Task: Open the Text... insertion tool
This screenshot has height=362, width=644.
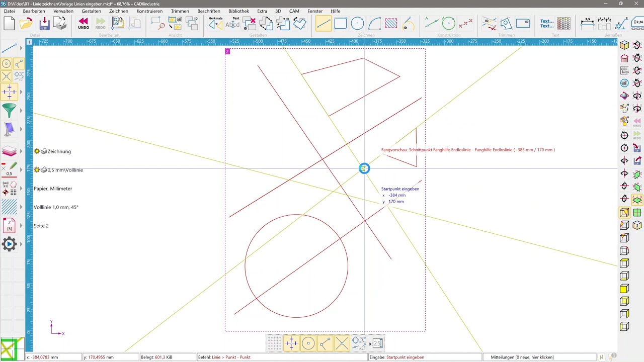Action: coord(547,23)
